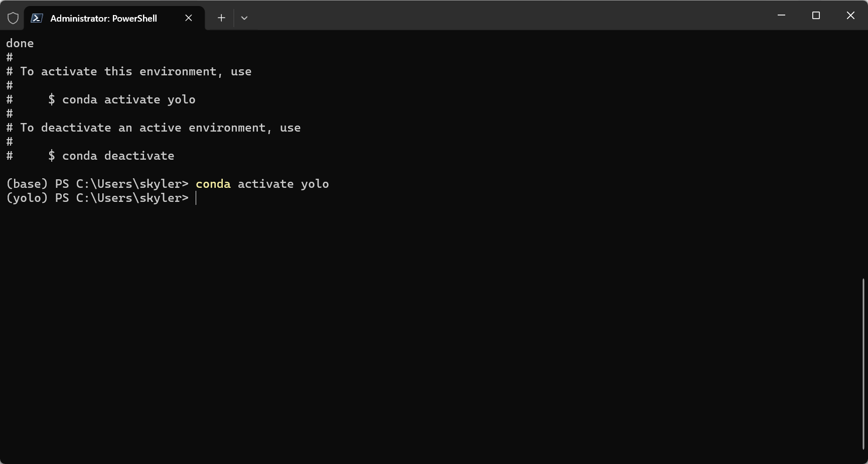The height and width of the screenshot is (464, 868).
Task: Click the '$ conda deactivate' hint text
Action: point(111,156)
